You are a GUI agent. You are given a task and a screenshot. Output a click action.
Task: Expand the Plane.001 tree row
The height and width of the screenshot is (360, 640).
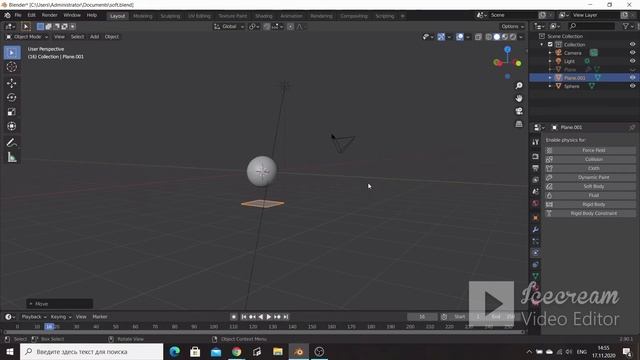click(550, 78)
